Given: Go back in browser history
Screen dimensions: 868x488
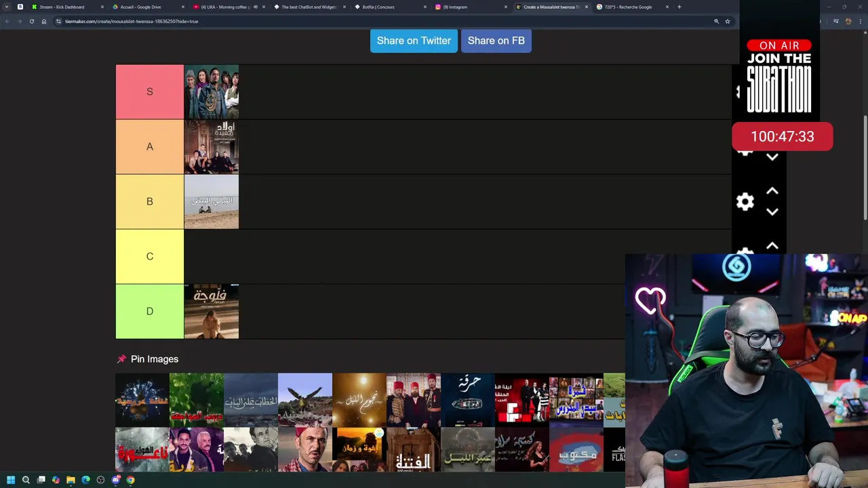Looking at the screenshot, I should [x=7, y=21].
